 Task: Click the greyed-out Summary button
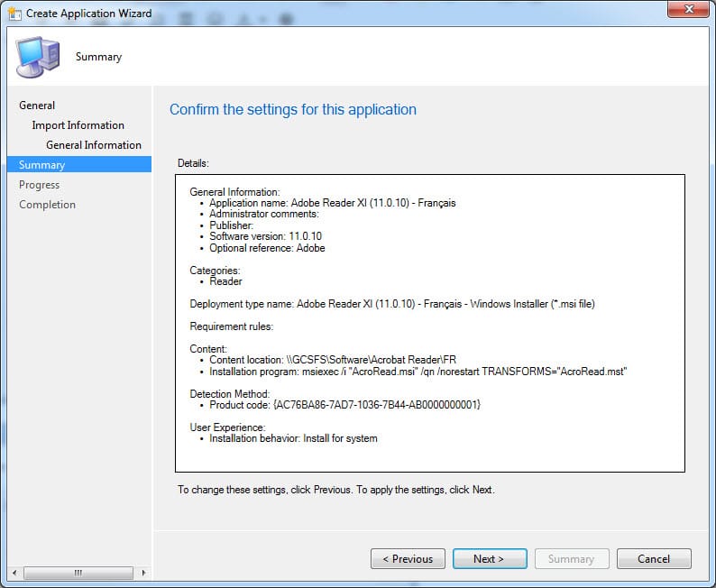[x=572, y=559]
